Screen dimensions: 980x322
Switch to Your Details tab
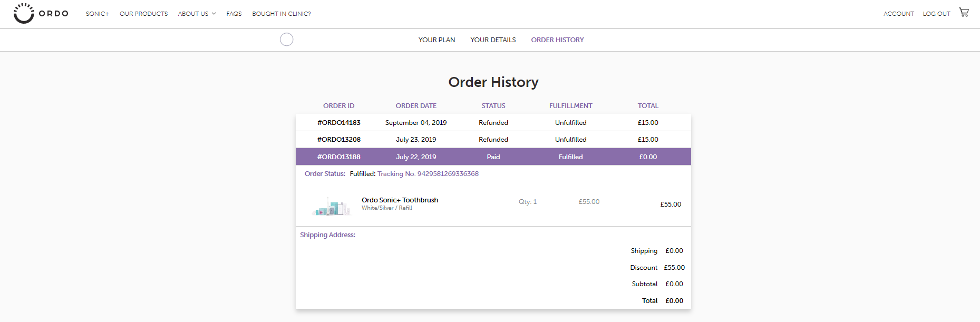tap(493, 40)
